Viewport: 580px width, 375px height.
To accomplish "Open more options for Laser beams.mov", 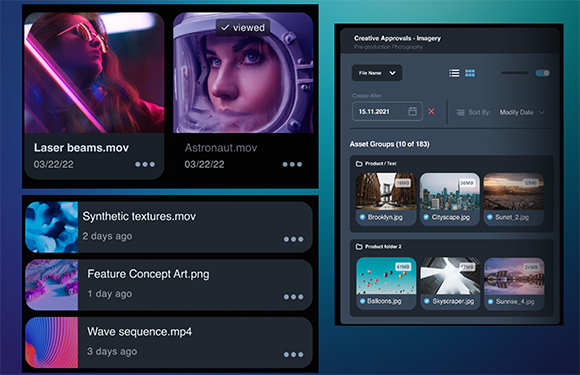I will point(145,164).
